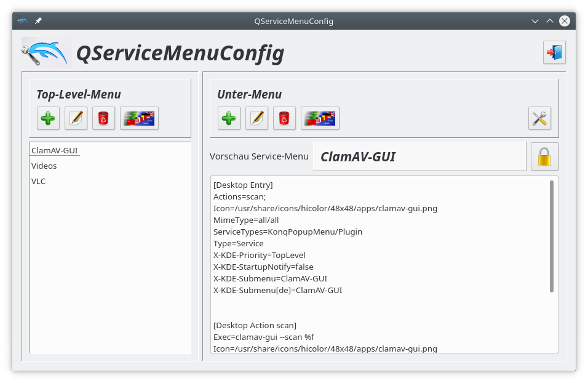The height and width of the screenshot is (383, 588).
Task: Edit the selected Top-Level-Menu entry
Action: [x=76, y=118]
